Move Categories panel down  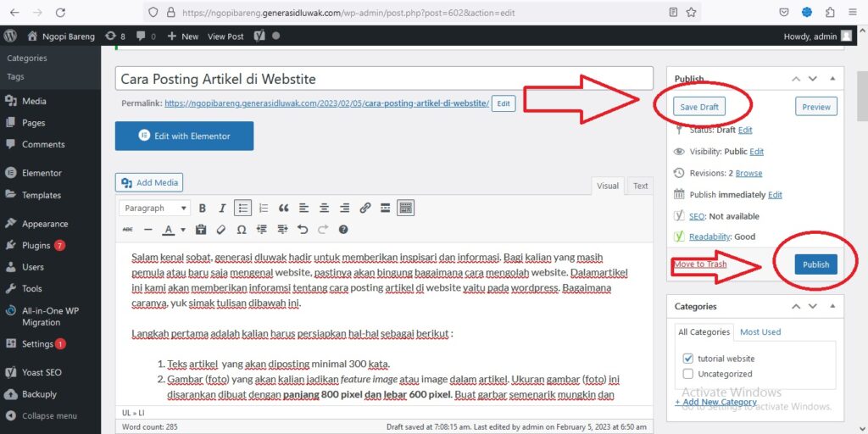coord(813,306)
